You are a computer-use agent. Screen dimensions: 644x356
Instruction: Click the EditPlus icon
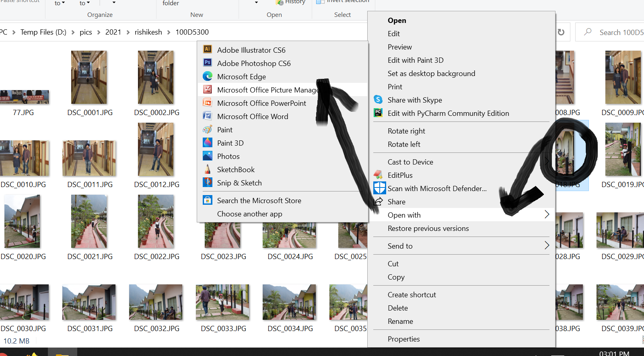(378, 175)
